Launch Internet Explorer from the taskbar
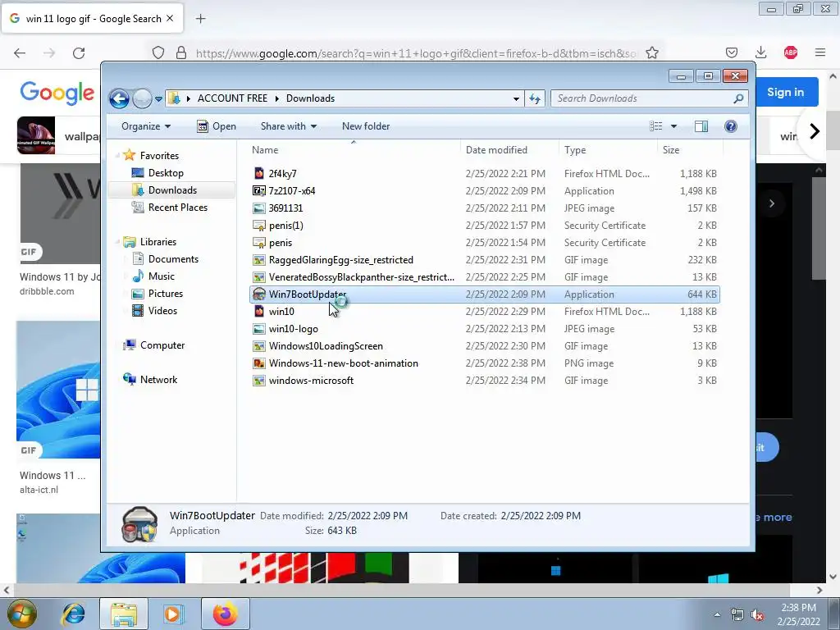The width and height of the screenshot is (840, 630). (73, 614)
